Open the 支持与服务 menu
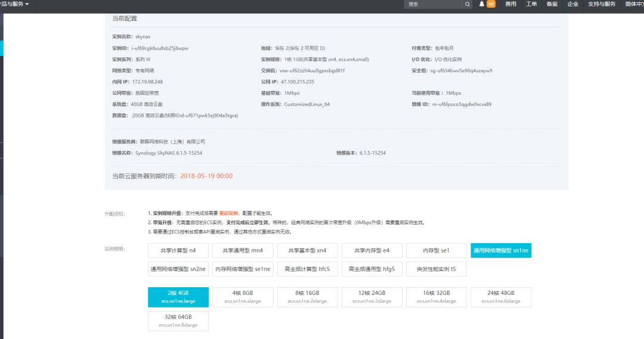 pos(602,4)
